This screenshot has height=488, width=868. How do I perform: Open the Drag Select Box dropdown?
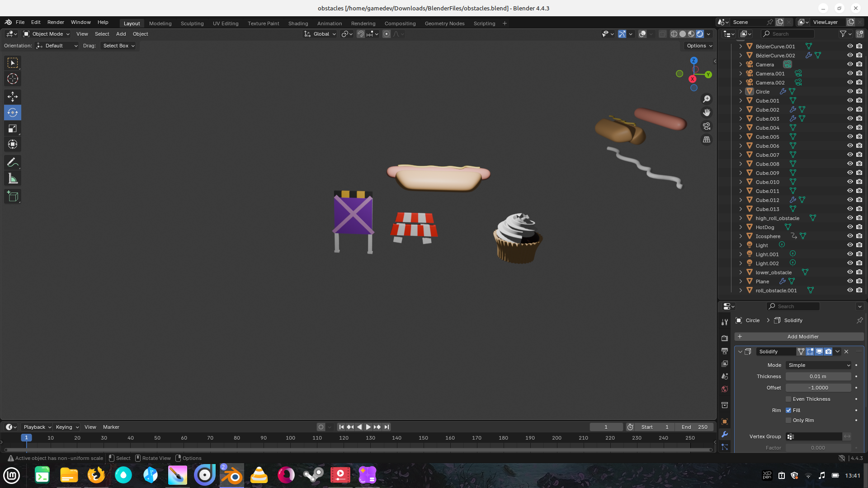[x=118, y=46]
